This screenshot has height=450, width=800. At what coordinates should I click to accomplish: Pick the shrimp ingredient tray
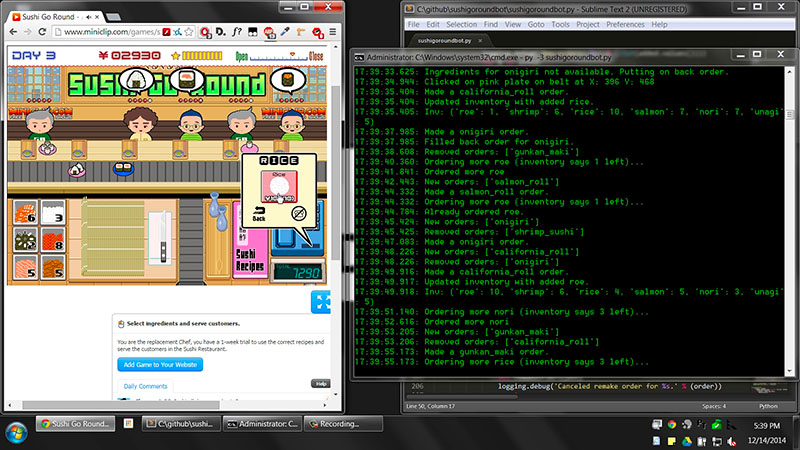23,214
